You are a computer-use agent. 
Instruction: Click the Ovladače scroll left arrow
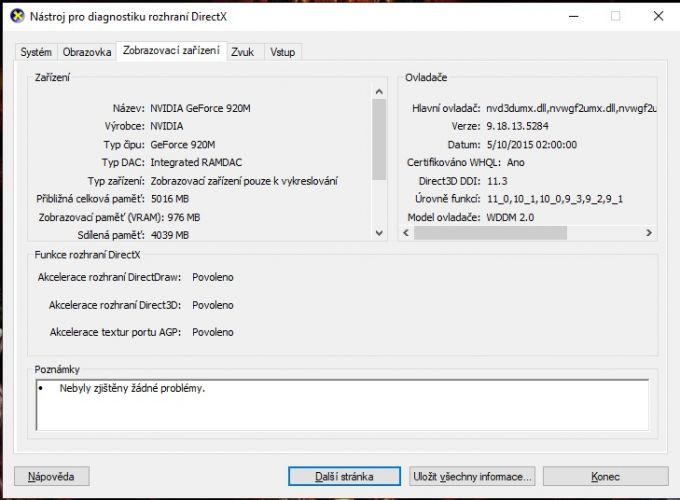pos(406,232)
